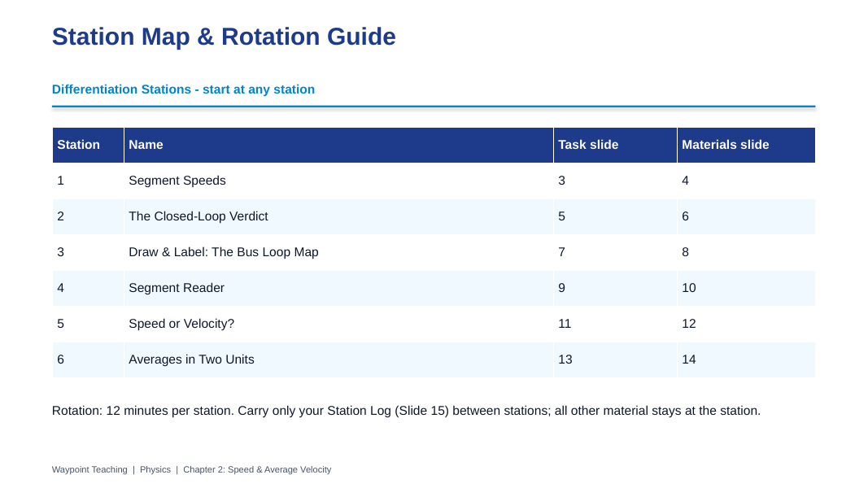868x488 pixels.
Task: Click station number in Bus Loop Map row
Action: tap(88, 252)
